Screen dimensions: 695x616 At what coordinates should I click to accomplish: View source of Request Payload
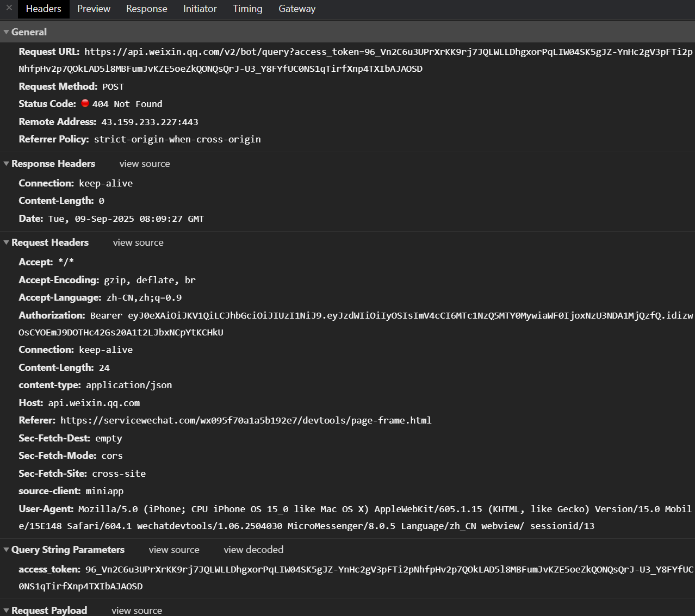(137, 611)
